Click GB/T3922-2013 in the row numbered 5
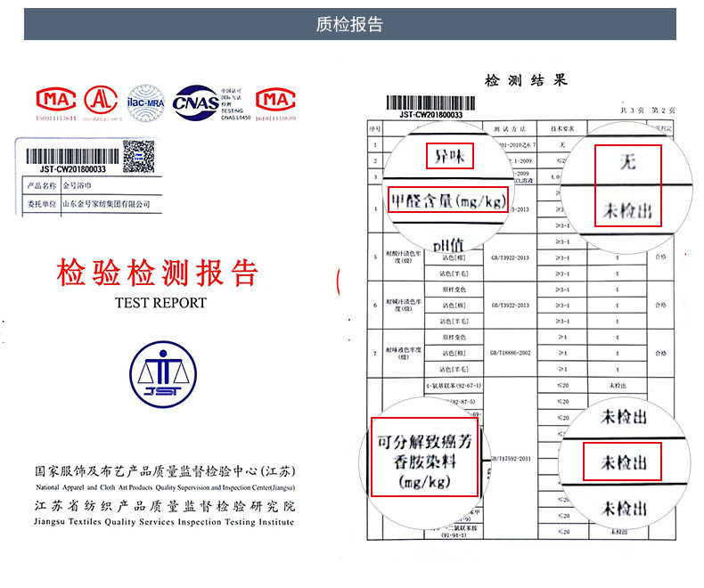 [511, 257]
